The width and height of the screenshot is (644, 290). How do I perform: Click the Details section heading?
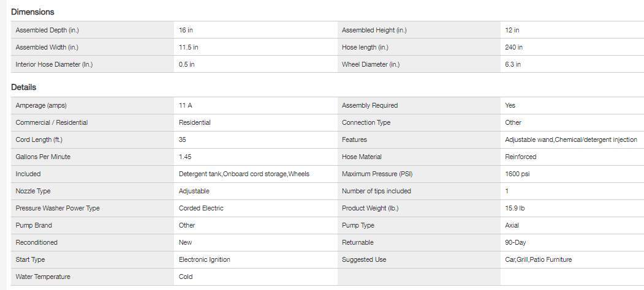23,87
